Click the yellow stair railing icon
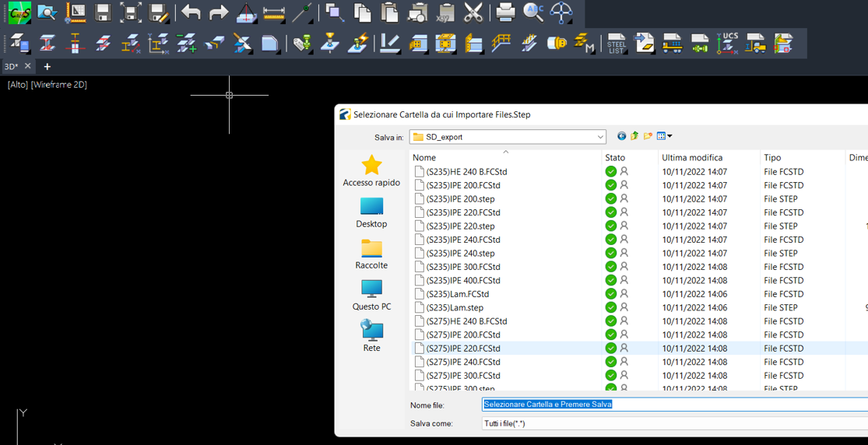The height and width of the screenshot is (445, 868). click(501, 43)
